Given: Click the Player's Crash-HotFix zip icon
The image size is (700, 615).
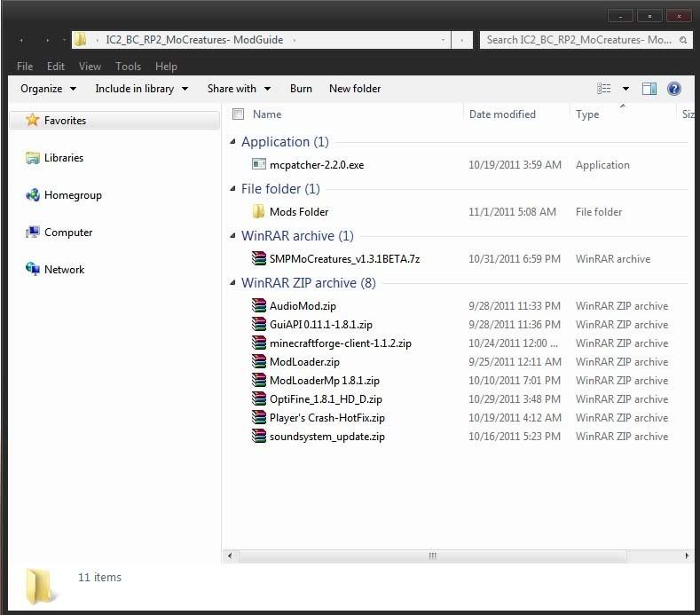Looking at the screenshot, I should pos(258,417).
